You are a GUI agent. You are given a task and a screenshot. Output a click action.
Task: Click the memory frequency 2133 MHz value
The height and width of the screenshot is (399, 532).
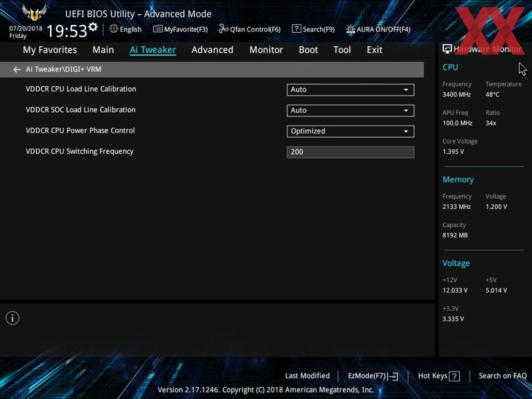457,207
